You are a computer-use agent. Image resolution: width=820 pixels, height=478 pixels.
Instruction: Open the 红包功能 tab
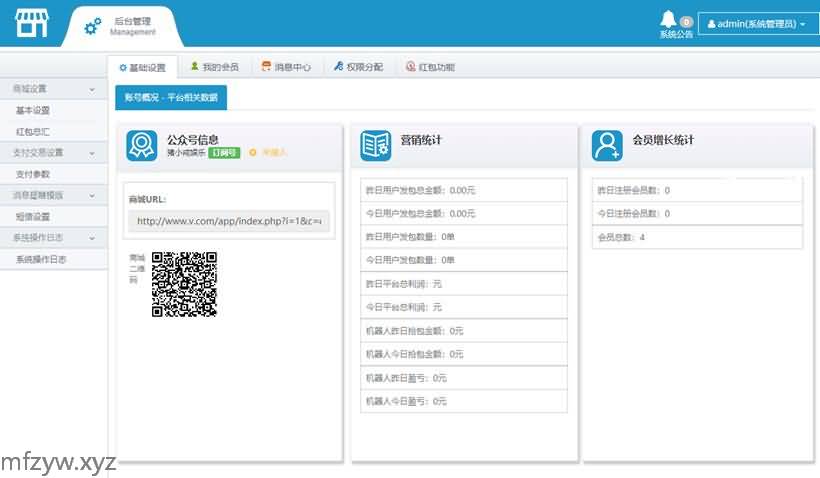[430, 67]
